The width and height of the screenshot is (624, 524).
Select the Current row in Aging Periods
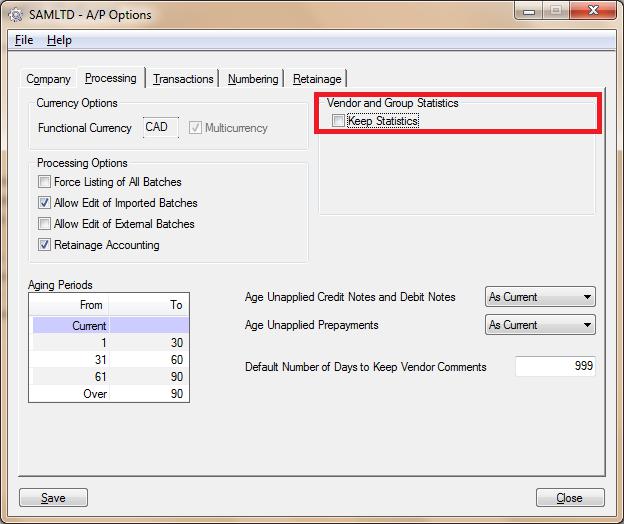point(110,325)
